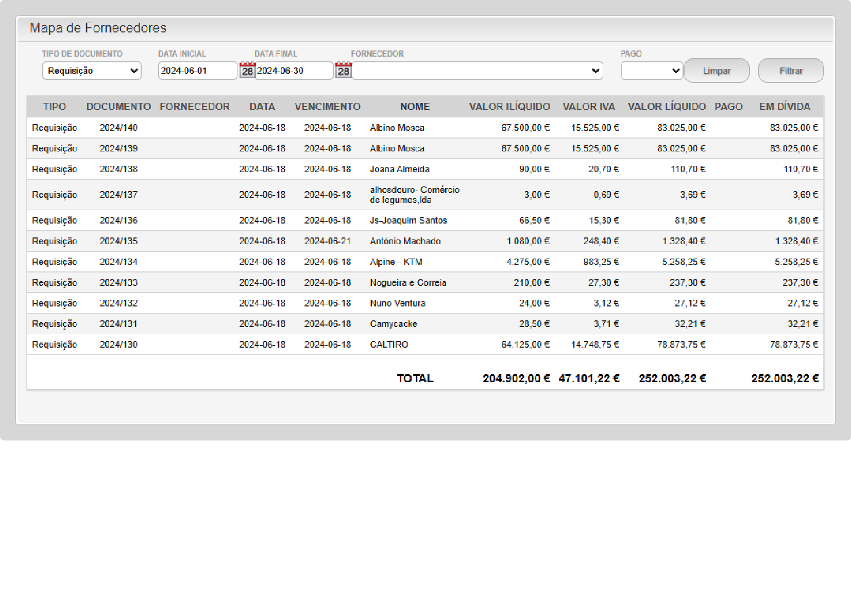Click the Nome column header
The width and height of the screenshot is (851, 616).
point(415,107)
